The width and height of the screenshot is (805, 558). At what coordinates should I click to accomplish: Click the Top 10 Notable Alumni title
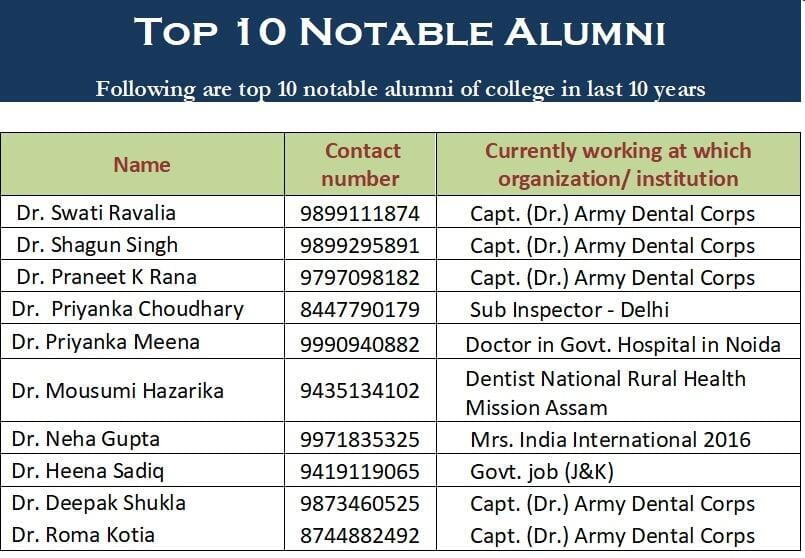tap(399, 32)
